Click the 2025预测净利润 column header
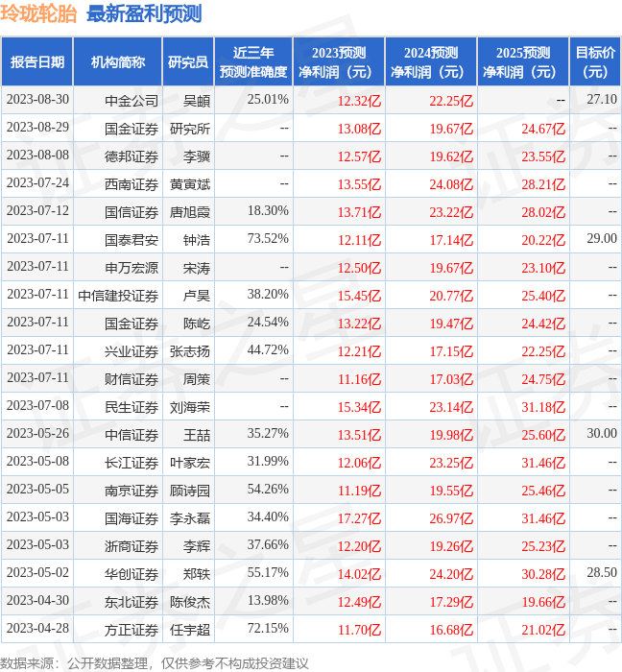 pyautogui.click(x=523, y=62)
